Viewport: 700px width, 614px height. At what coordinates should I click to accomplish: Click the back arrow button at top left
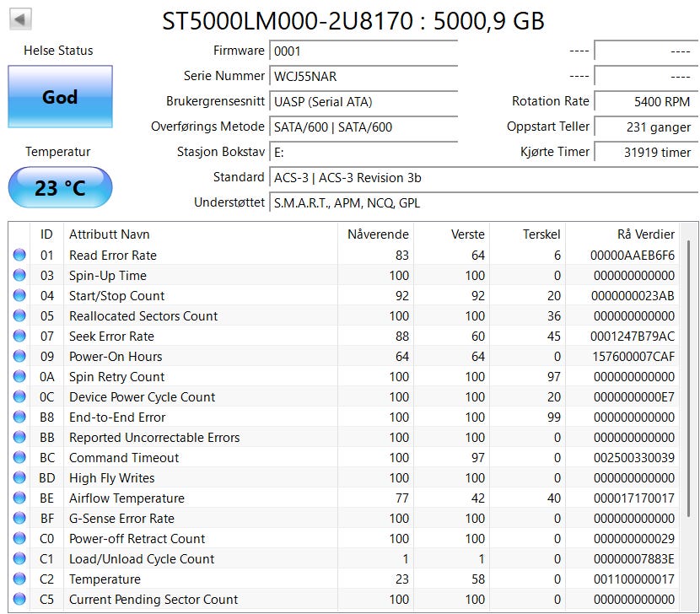tap(21, 19)
